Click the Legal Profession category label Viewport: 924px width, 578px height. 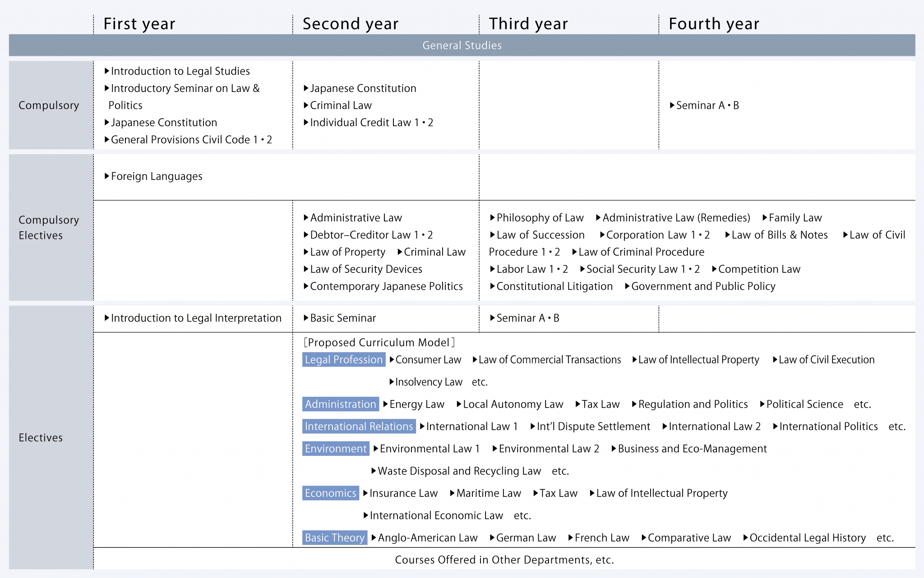343,360
